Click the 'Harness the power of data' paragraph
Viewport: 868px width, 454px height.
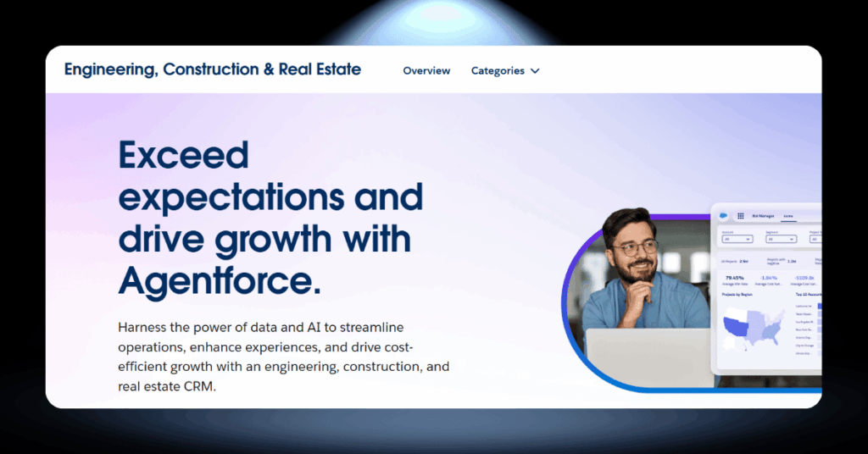[x=283, y=357]
